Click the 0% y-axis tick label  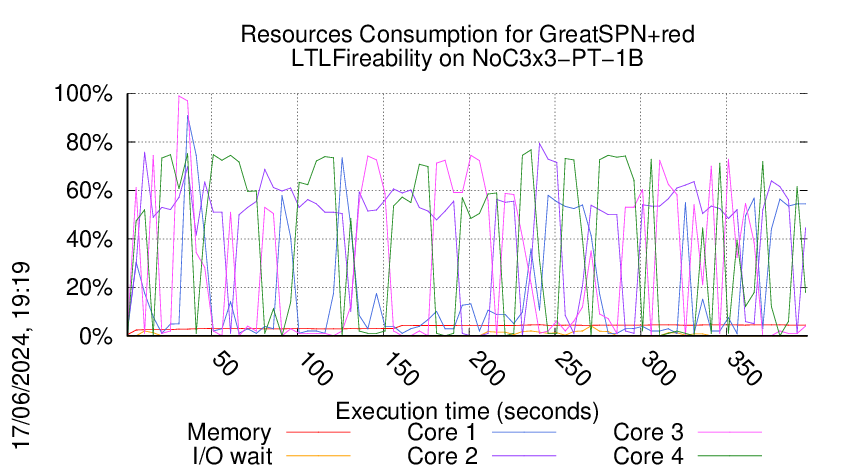pos(96,337)
